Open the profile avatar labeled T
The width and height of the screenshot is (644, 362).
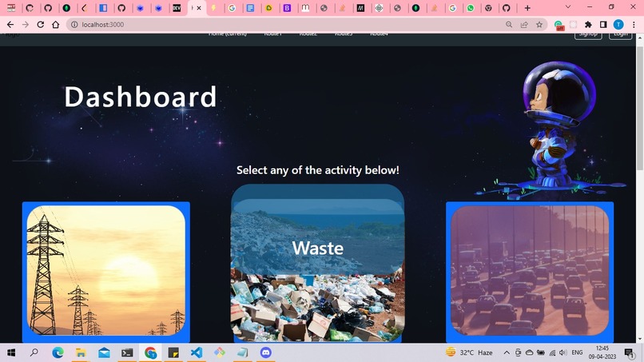tap(618, 25)
